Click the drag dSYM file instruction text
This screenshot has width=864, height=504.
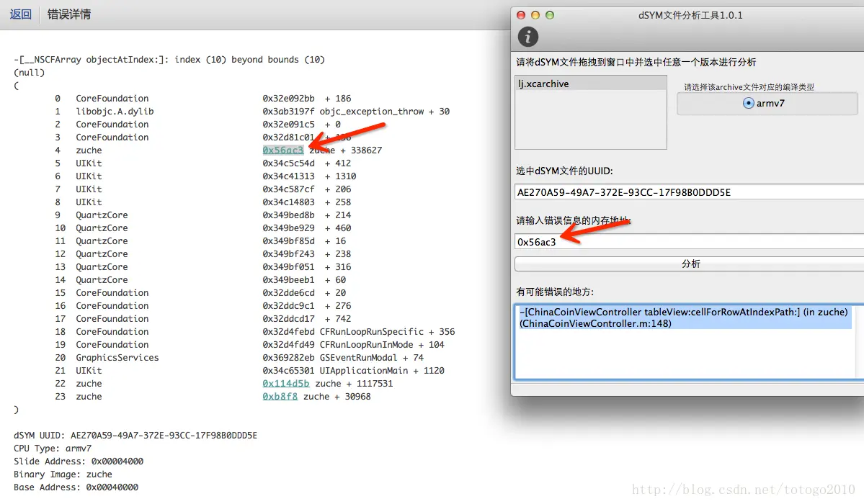[636, 62]
